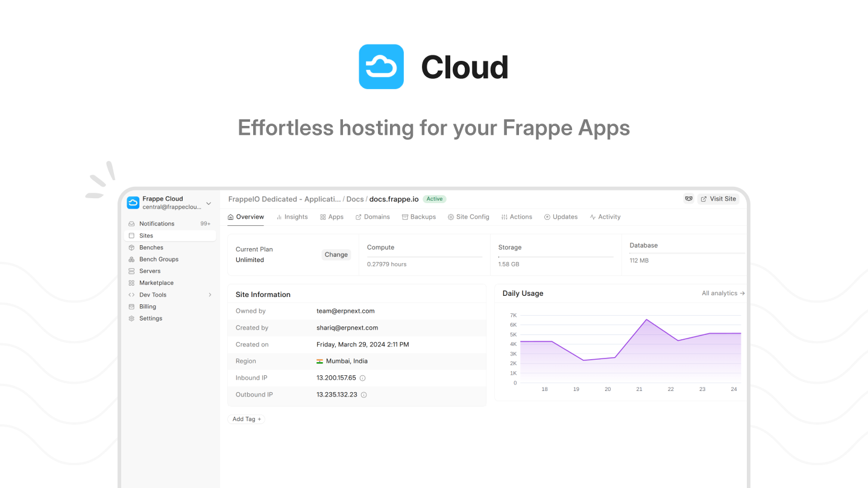Viewport: 868px width, 488px height.
Task: Click the mask icon next to Visit Site
Action: tap(688, 198)
